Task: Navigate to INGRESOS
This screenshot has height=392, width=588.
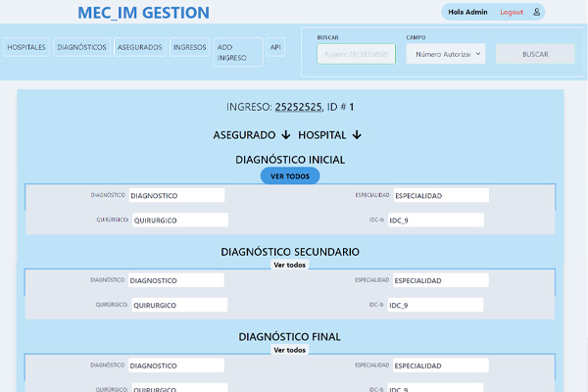Action: pyautogui.click(x=189, y=47)
